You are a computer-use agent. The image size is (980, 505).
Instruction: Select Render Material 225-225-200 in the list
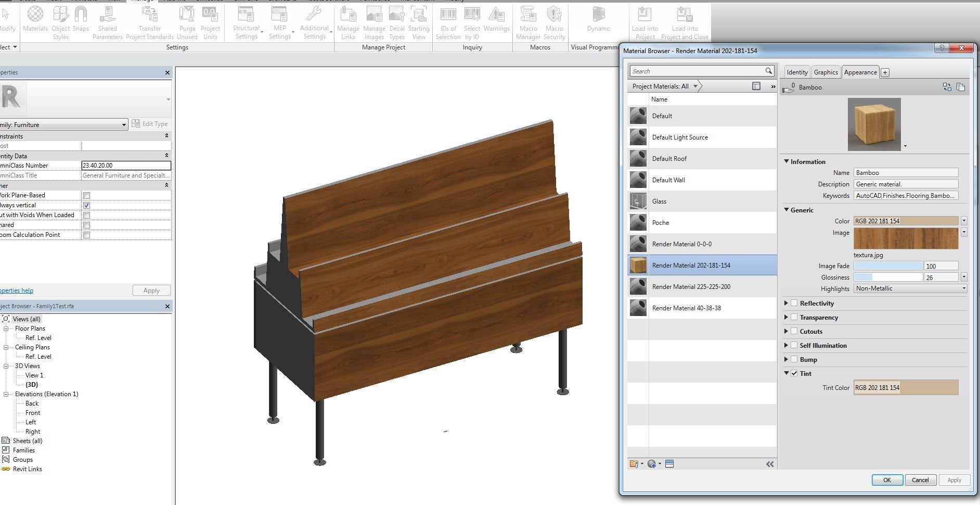(x=691, y=287)
